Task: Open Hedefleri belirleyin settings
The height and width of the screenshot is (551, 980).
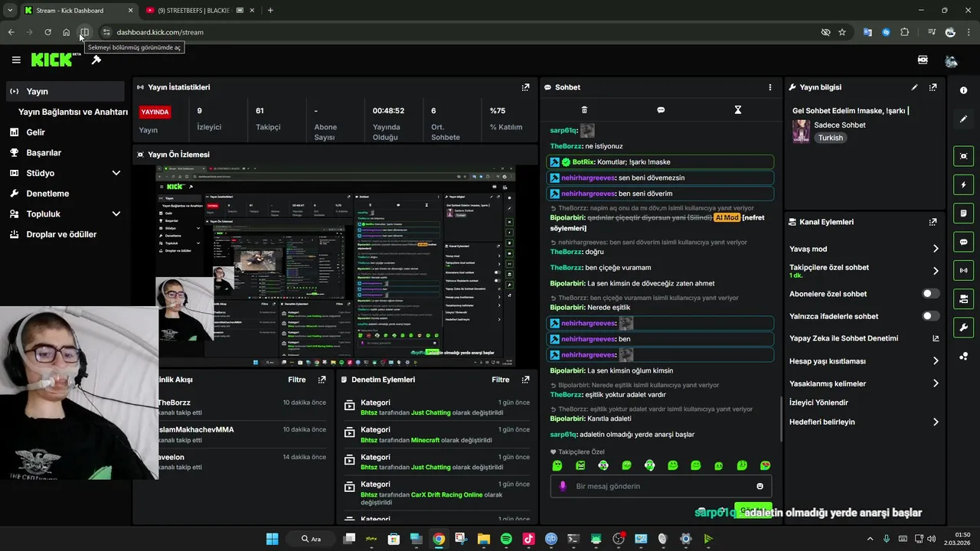Action: click(x=864, y=422)
